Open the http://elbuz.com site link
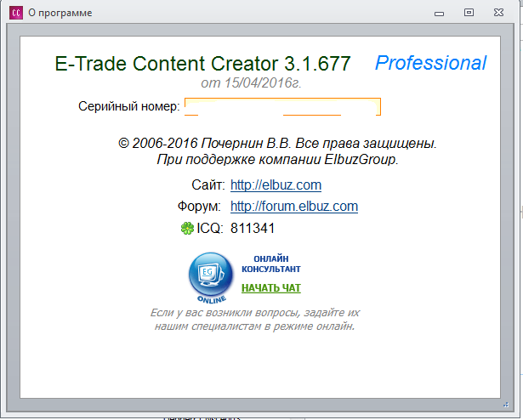Screen dimensions: 523x420 tap(276, 184)
